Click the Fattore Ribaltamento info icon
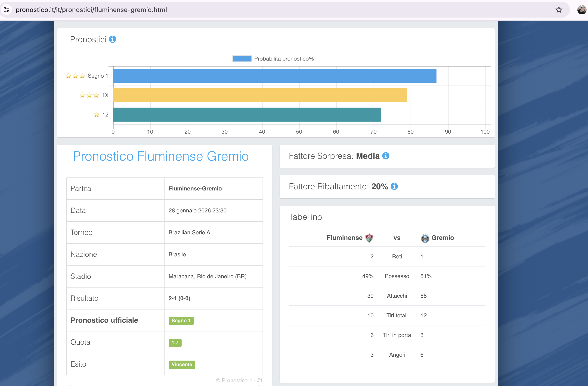Image resolution: width=588 pixels, height=386 pixels. 394,186
